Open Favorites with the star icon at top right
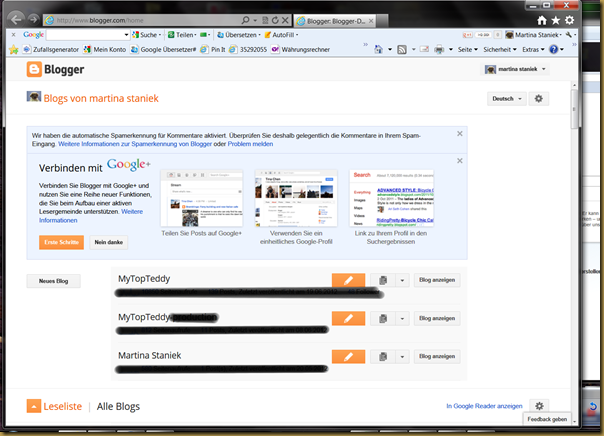 [x=555, y=20]
